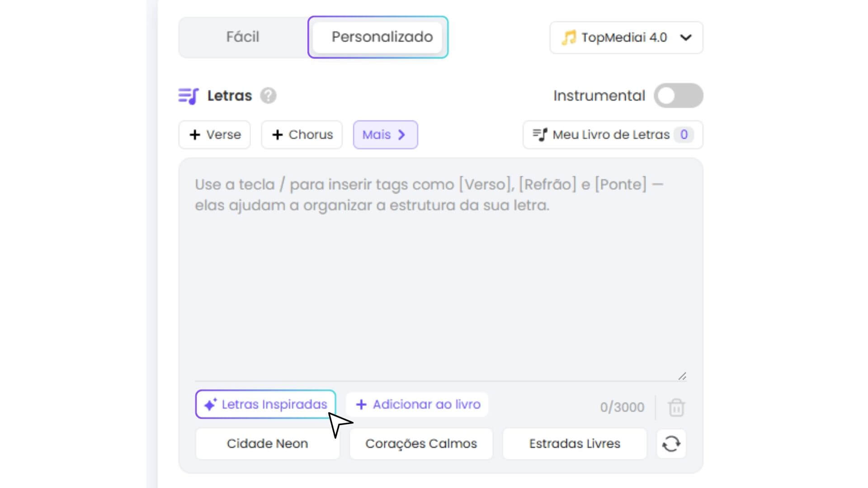This screenshot has width=868, height=488.
Task: Click the Letras music-note list icon
Action: 189,96
